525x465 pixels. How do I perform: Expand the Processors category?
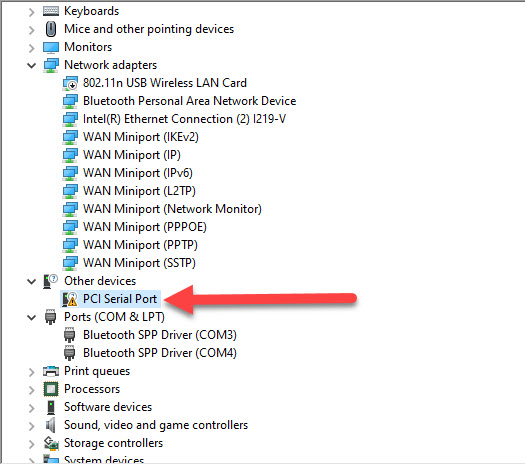31,390
